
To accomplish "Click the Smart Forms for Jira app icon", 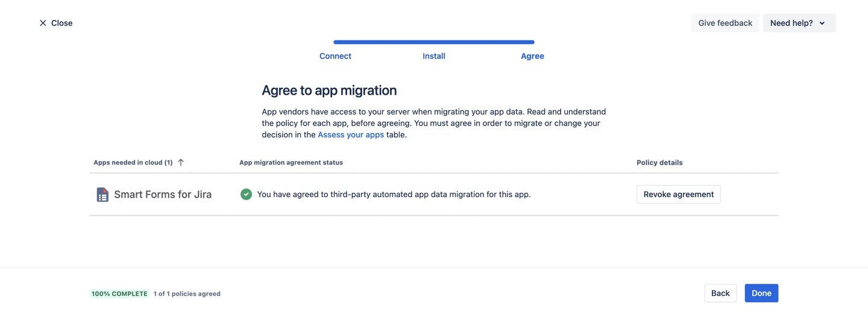I will 102,195.
